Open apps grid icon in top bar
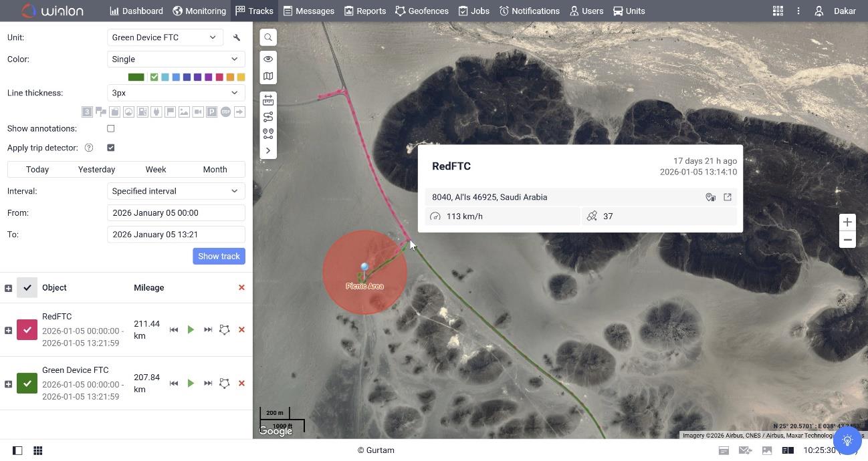Screen dimensions: 868x461 pos(778,11)
